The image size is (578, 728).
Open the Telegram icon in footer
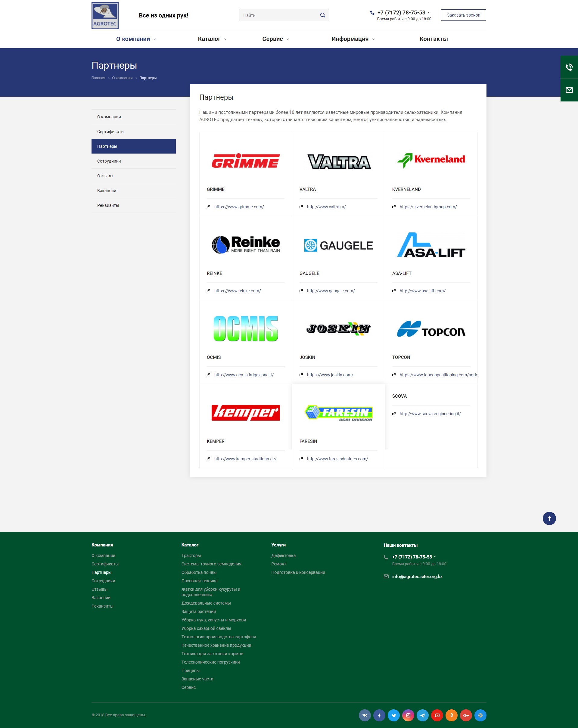click(x=423, y=715)
